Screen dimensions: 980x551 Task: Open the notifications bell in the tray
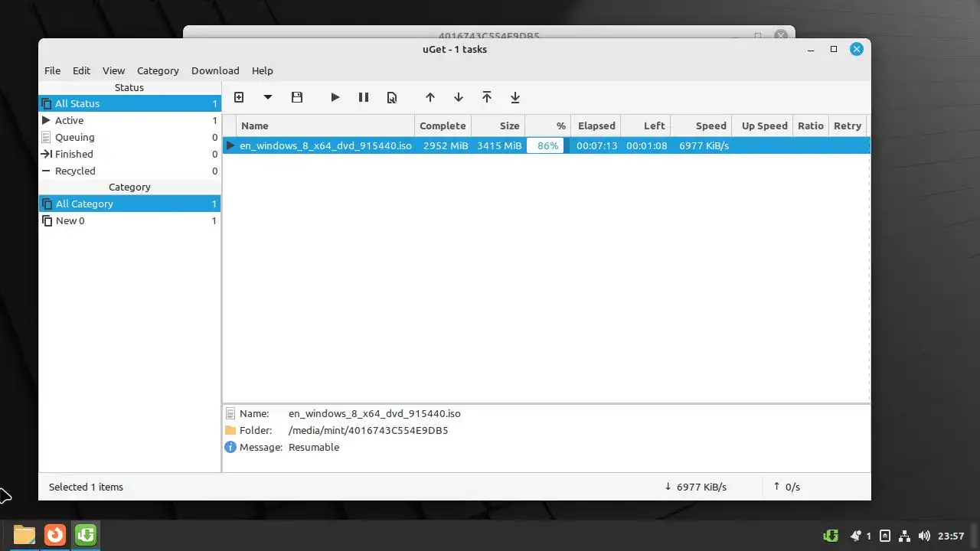(x=857, y=536)
